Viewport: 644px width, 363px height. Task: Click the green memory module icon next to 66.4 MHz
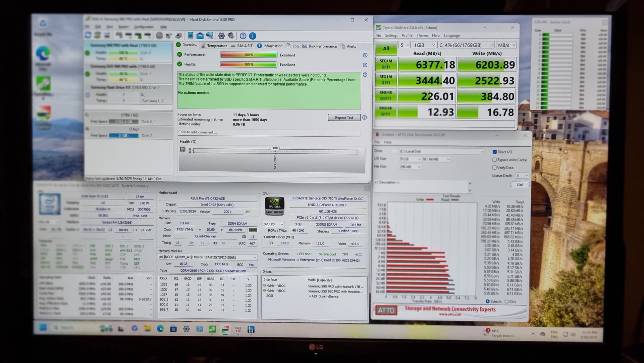pyautogui.click(x=253, y=230)
